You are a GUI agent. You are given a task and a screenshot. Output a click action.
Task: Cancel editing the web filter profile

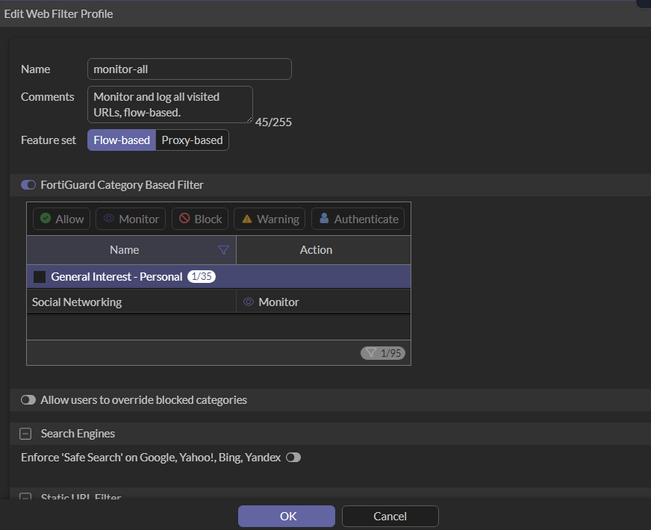coord(389,516)
